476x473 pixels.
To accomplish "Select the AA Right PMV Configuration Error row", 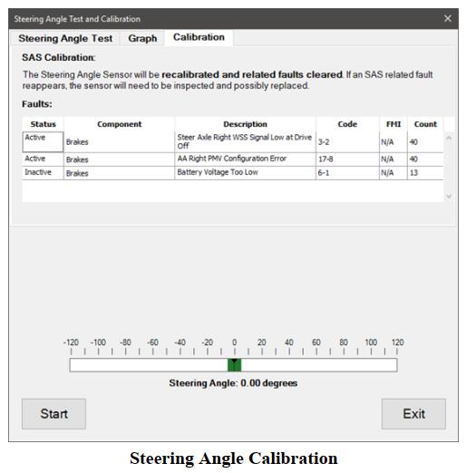I will click(x=232, y=159).
